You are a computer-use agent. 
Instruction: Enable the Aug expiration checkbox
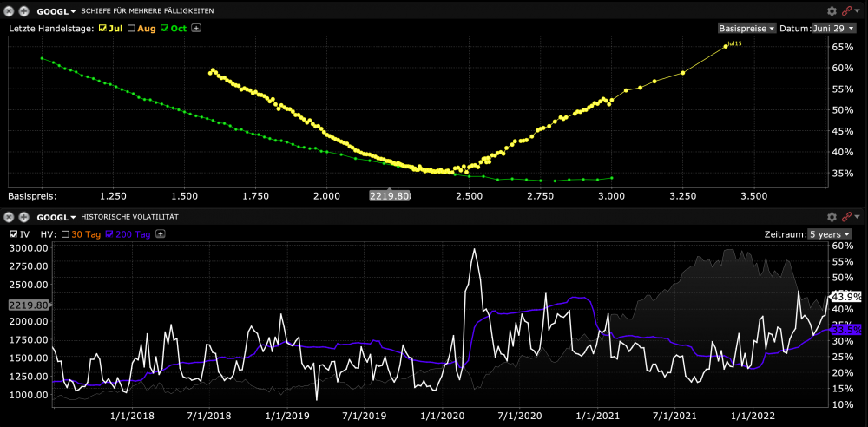[x=132, y=28]
